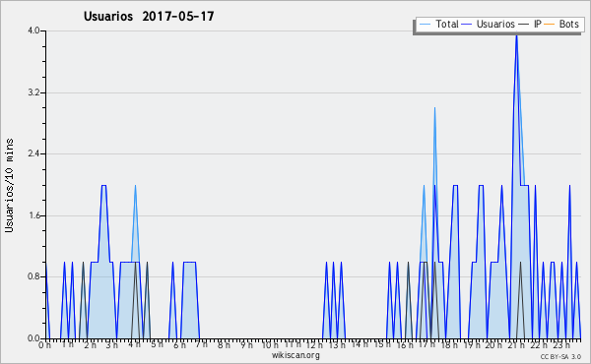Viewport: 591px width, 364px height.
Task: Click the chart title Usuarios 2017-05-17
Action: pos(149,16)
